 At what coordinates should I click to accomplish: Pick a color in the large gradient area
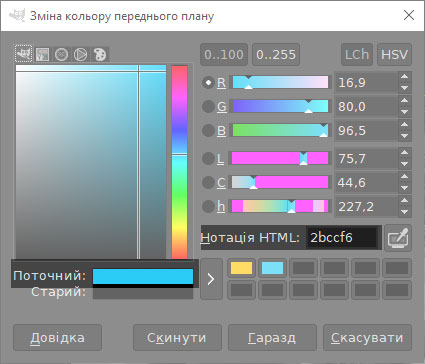(91, 162)
